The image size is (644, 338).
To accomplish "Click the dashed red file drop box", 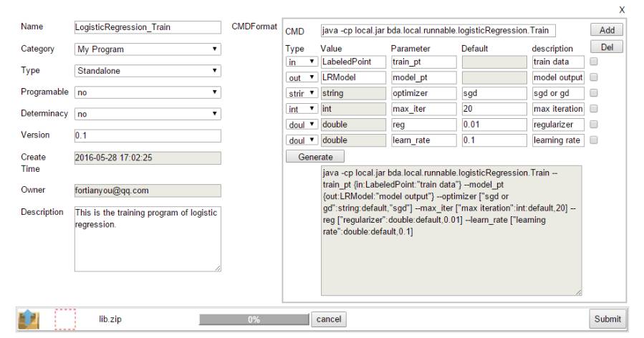I will click(65, 319).
